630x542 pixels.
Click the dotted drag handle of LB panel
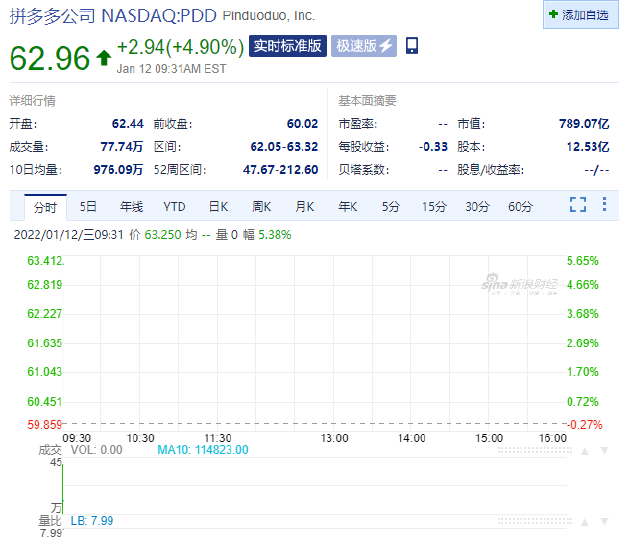[535, 522]
